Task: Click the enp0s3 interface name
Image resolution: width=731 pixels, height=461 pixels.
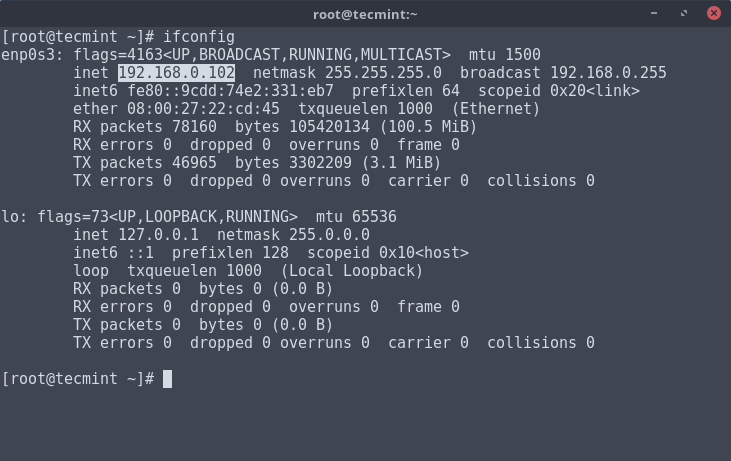Action: click(x=28, y=55)
